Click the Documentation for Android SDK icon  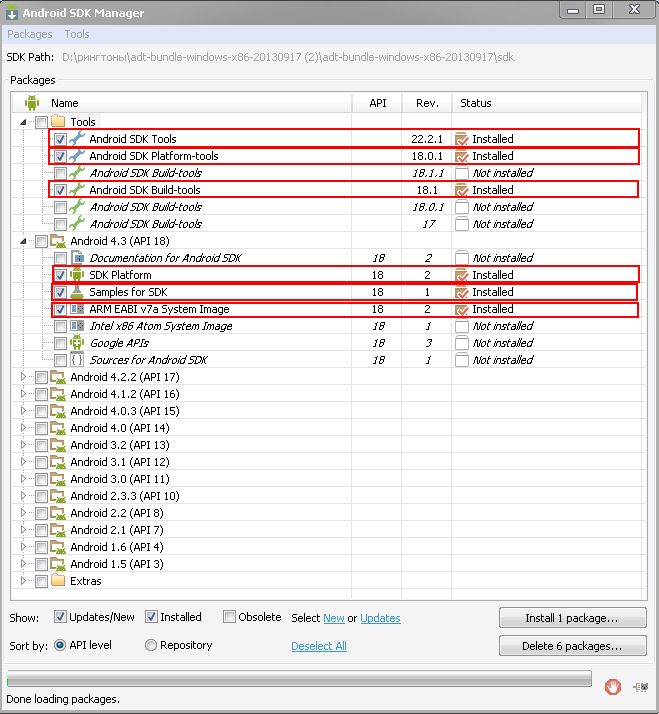tap(77, 258)
